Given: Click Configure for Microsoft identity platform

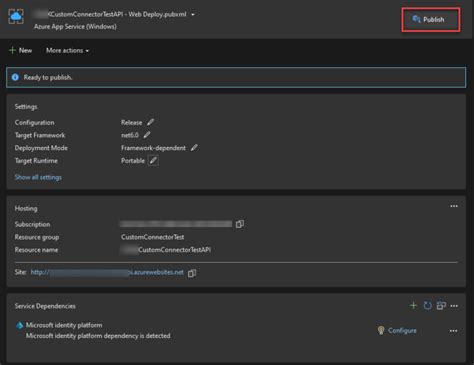Looking at the screenshot, I should pyautogui.click(x=402, y=330).
